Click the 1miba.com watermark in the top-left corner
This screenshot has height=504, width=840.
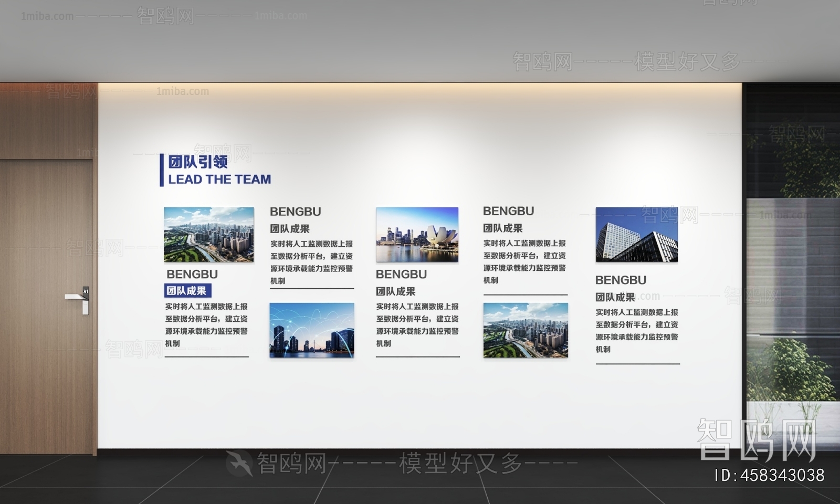pos(47,16)
